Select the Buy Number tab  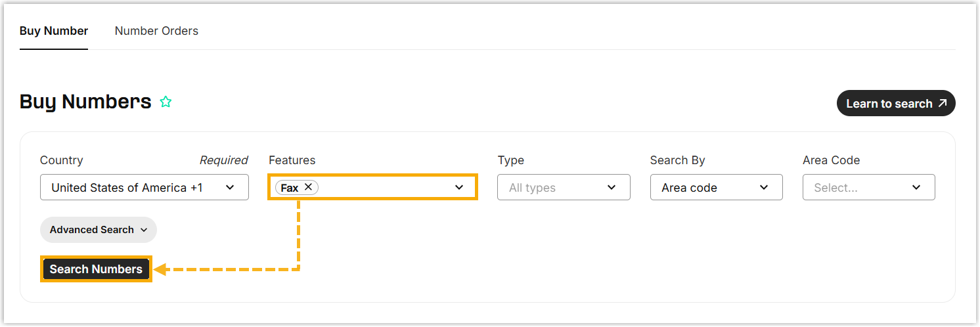tap(54, 31)
